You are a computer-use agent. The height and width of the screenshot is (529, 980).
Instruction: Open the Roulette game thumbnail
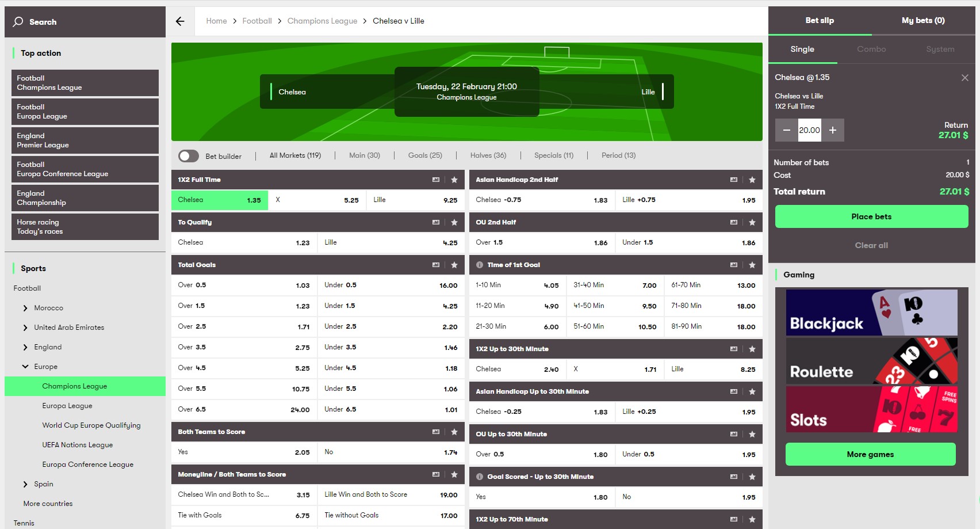point(872,361)
